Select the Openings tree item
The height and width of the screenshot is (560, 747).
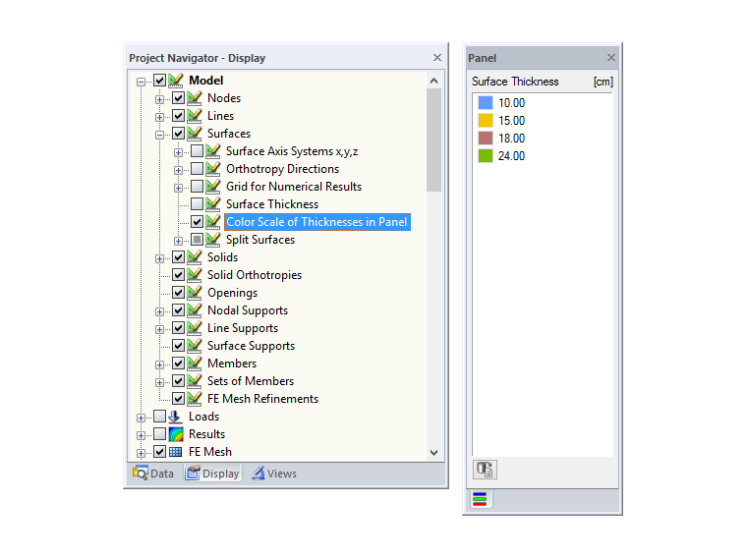[x=232, y=293]
